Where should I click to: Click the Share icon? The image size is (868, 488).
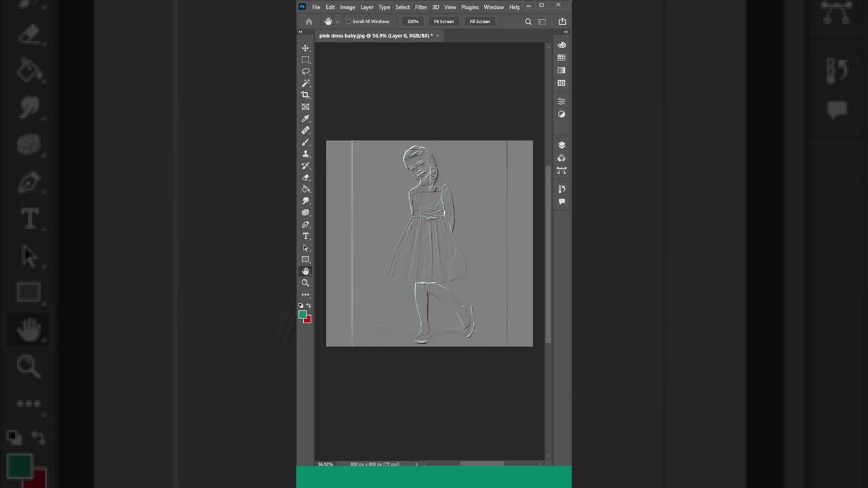click(x=562, y=22)
